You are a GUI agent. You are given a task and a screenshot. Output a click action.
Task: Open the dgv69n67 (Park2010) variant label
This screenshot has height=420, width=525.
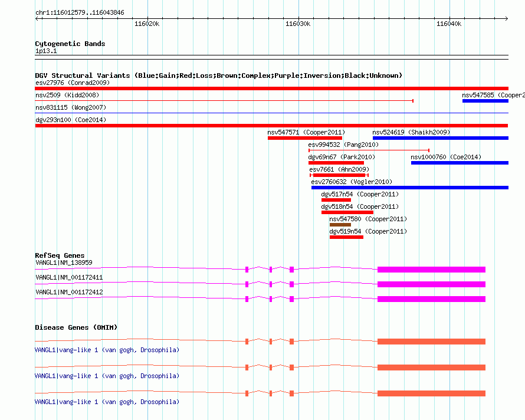(x=342, y=157)
